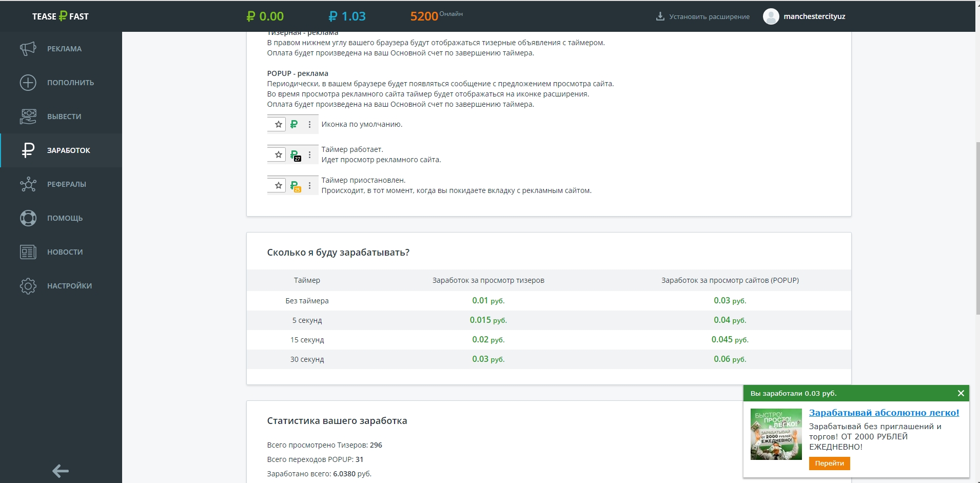980x483 pixels.
Task: Open the Вывести withdraw money icon
Action: tap(28, 117)
